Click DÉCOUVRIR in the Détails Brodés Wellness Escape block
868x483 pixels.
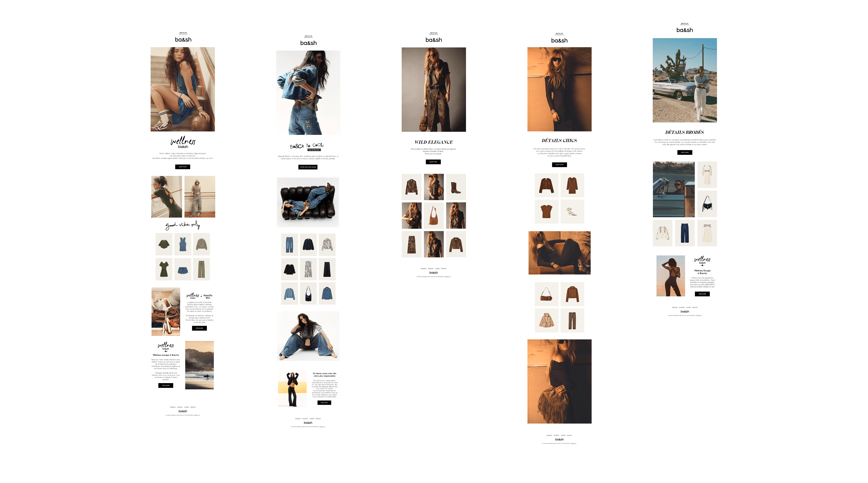(x=702, y=294)
